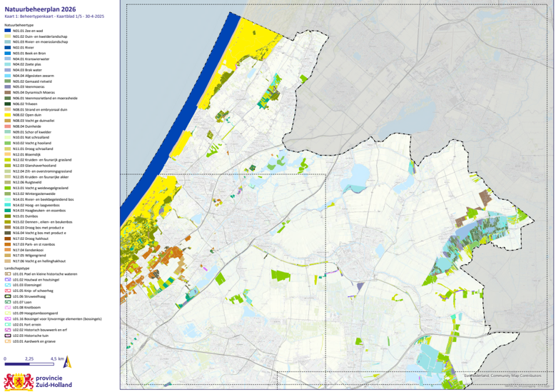Click the Landschapstype legend heading
The height and width of the screenshot is (392, 556).
click(x=17, y=267)
